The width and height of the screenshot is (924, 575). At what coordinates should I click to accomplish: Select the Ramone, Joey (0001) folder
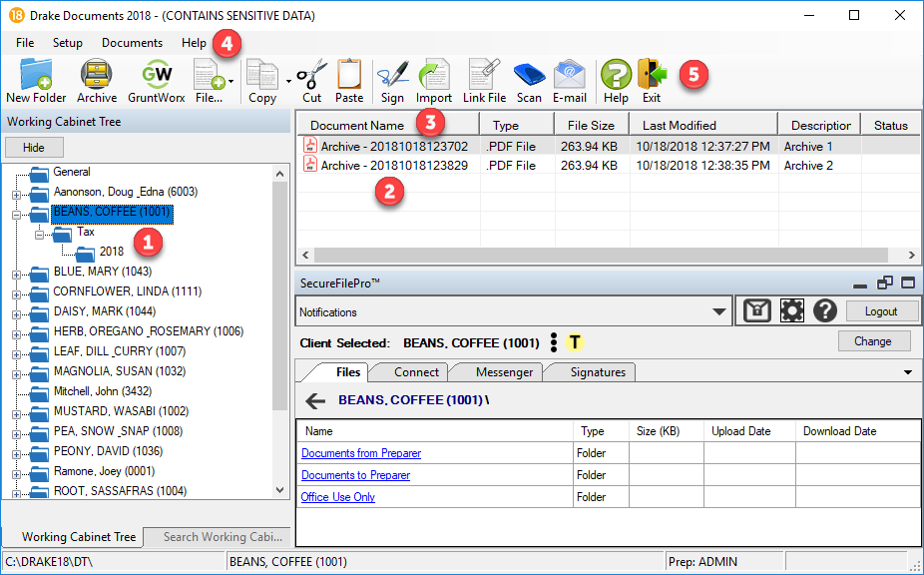[104, 471]
